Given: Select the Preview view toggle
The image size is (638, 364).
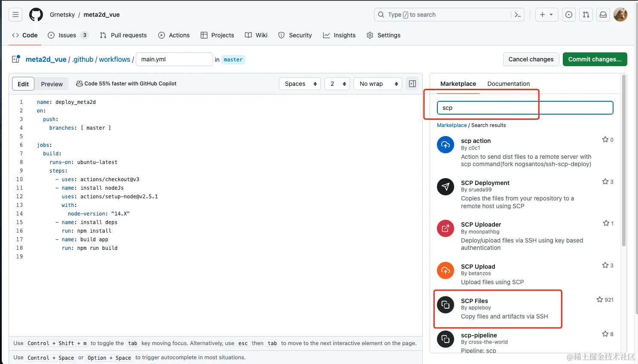Looking at the screenshot, I should (x=52, y=84).
